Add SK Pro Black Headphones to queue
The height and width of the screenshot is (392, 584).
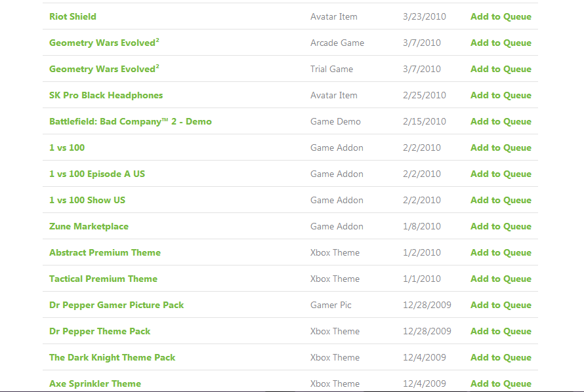(501, 95)
